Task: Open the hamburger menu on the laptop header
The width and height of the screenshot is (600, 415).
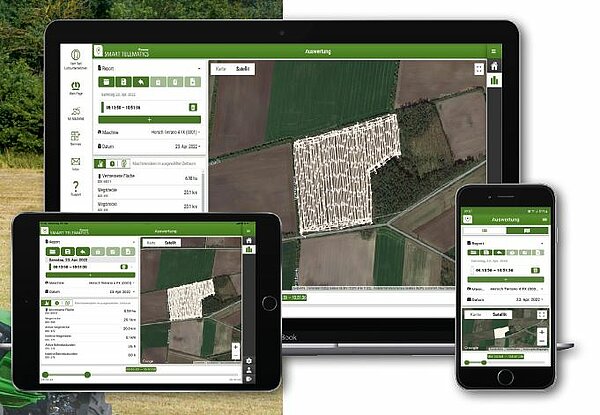Action: [x=493, y=49]
